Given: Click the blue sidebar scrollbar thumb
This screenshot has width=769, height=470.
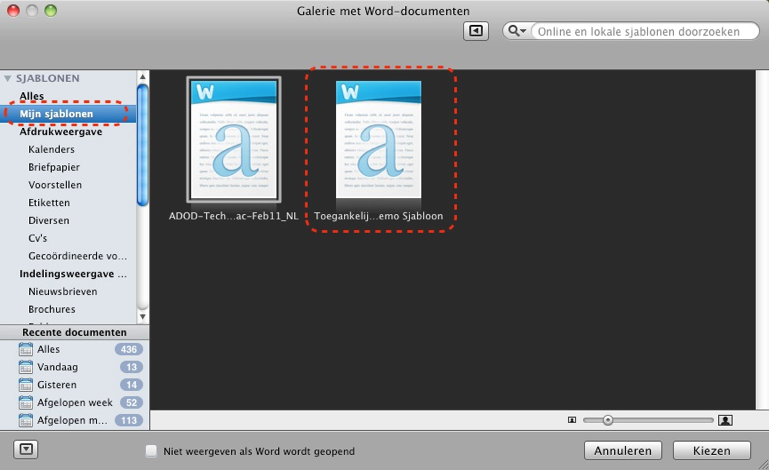Looking at the screenshot, I should [x=142, y=145].
